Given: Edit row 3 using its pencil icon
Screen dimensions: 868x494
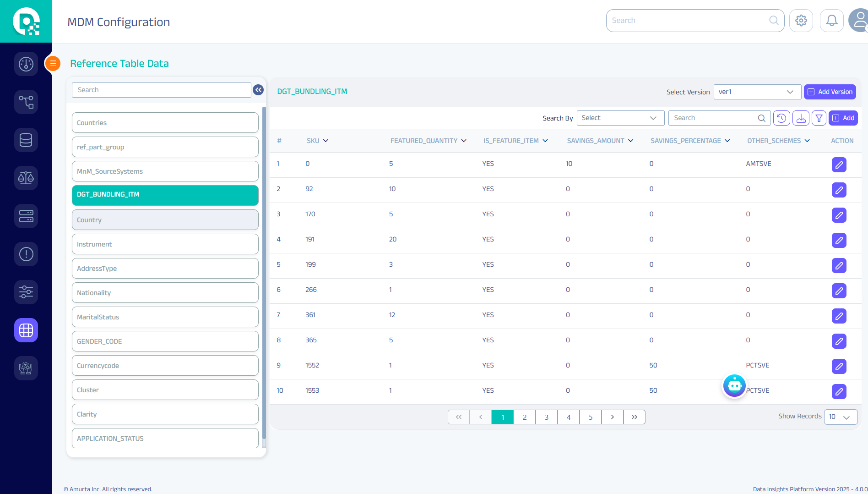Looking at the screenshot, I should point(839,215).
